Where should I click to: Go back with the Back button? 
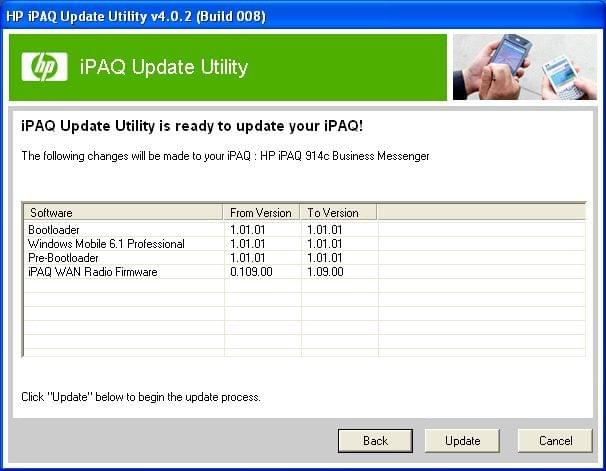point(375,440)
